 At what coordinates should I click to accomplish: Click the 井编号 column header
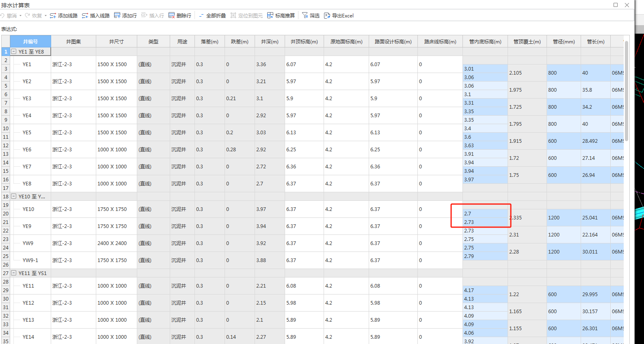tap(30, 41)
